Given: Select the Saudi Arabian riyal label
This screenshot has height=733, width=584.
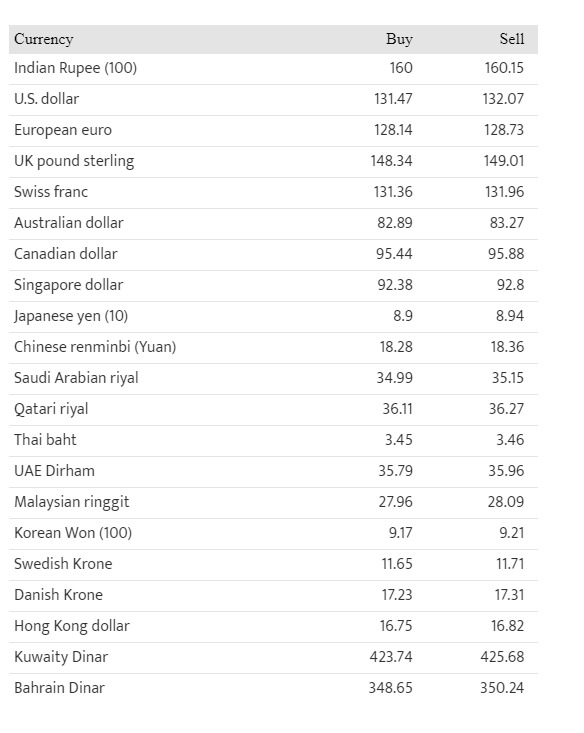Looking at the screenshot, I should (76, 378).
